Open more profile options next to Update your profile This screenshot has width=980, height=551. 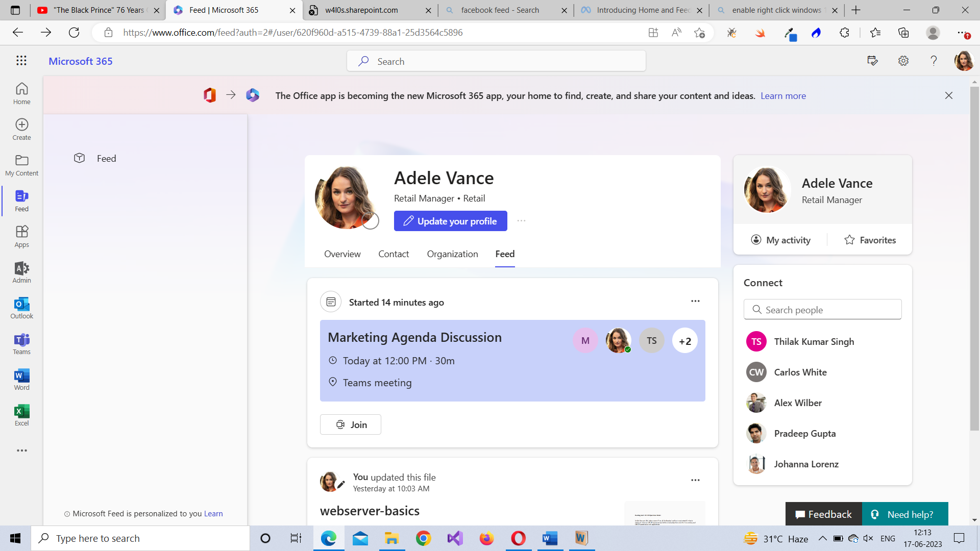tap(521, 221)
